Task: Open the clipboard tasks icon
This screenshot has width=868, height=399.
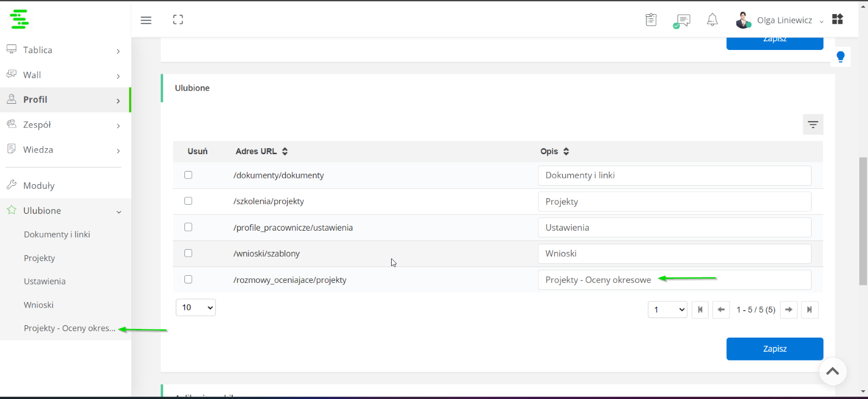Action: coord(651,20)
